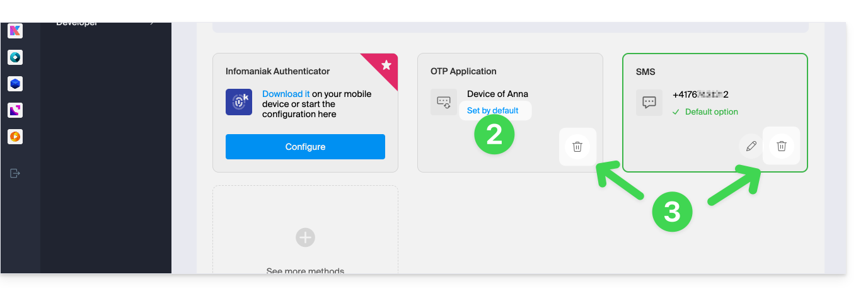Image resolution: width=868 pixels, height=296 pixels.
Task: Open the purple app icon in sidebar
Action: 15,110
